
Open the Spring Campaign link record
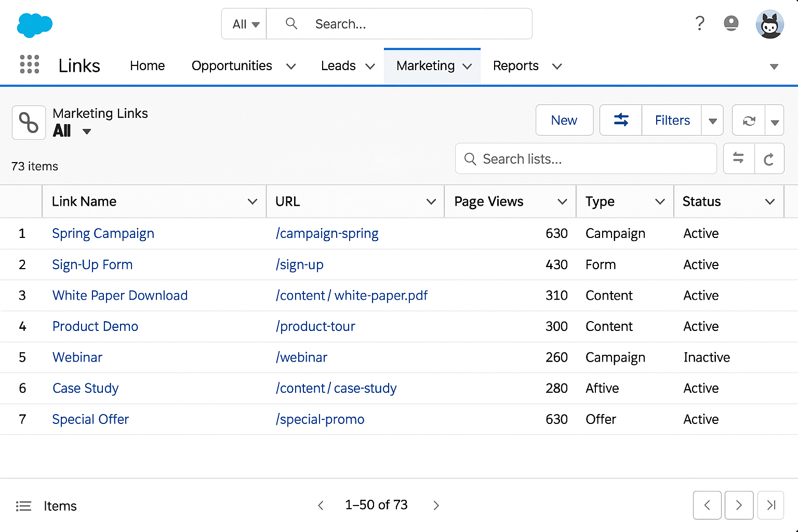(103, 233)
